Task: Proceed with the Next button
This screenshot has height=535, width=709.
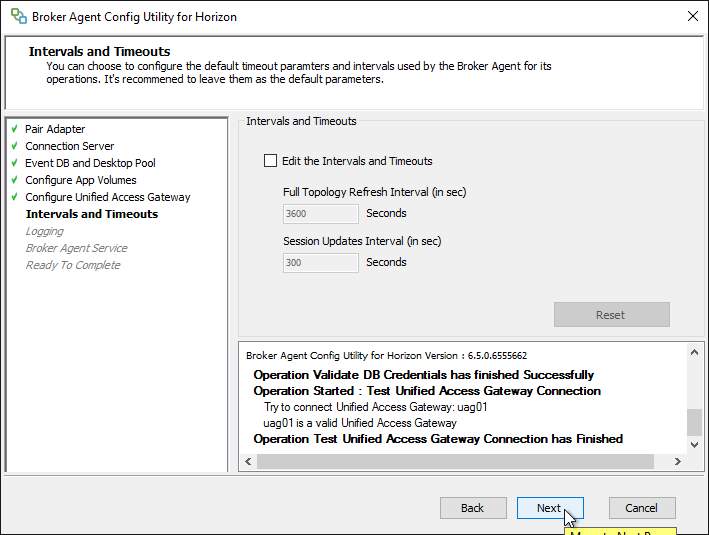Action: (x=550, y=508)
